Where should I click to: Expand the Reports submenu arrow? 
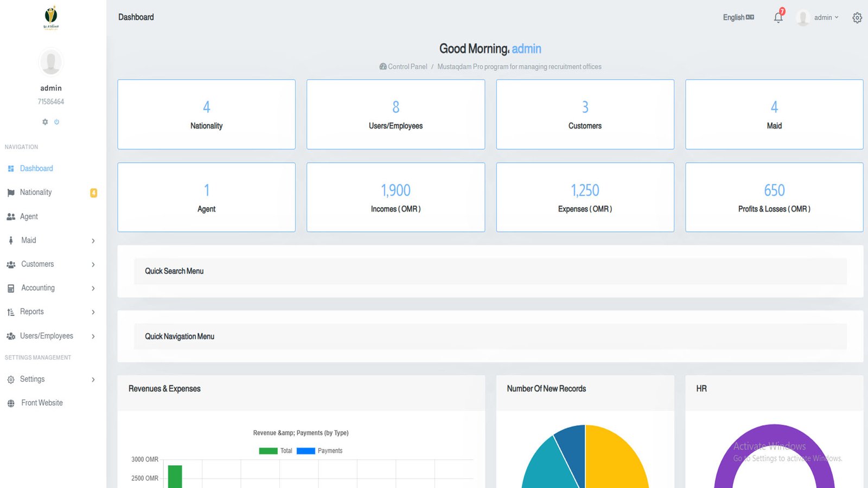(93, 312)
